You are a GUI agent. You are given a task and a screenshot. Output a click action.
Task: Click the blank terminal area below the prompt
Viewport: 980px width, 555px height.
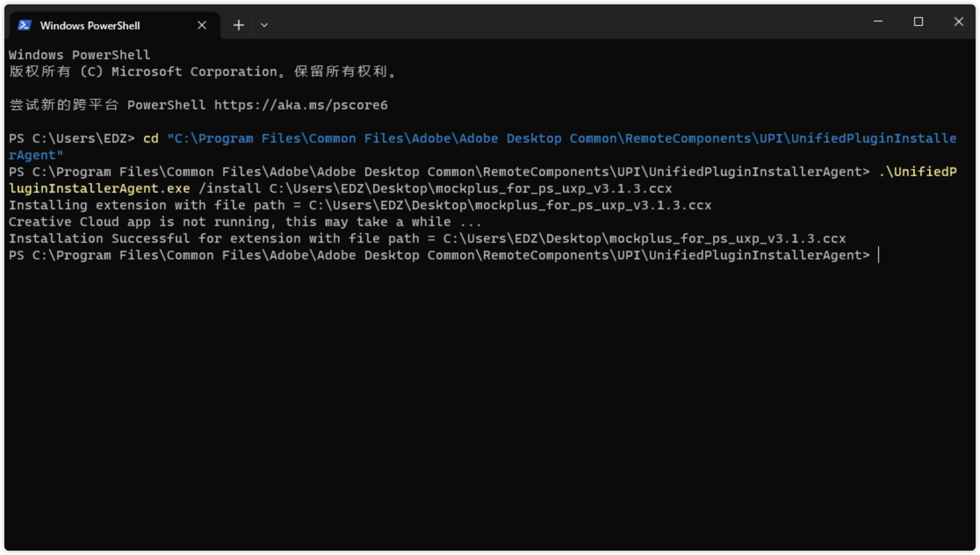[x=483, y=395]
